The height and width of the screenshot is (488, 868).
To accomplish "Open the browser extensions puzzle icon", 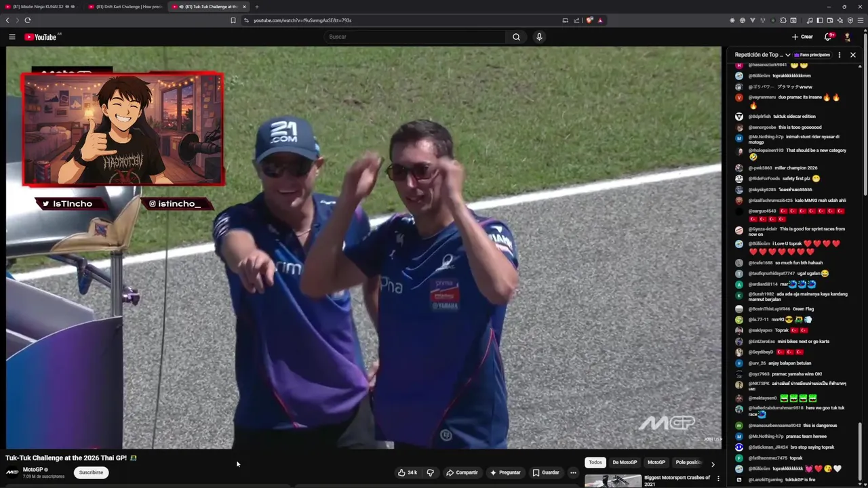I will [x=783, y=20].
